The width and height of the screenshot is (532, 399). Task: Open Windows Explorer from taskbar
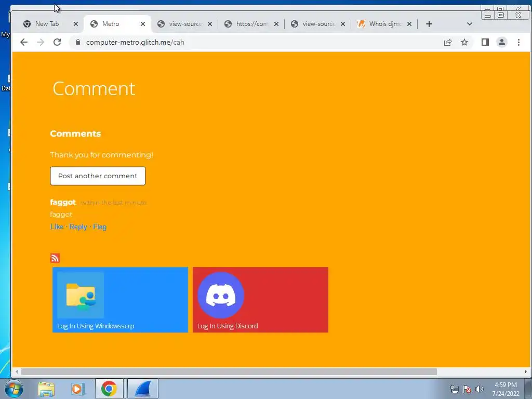click(46, 389)
